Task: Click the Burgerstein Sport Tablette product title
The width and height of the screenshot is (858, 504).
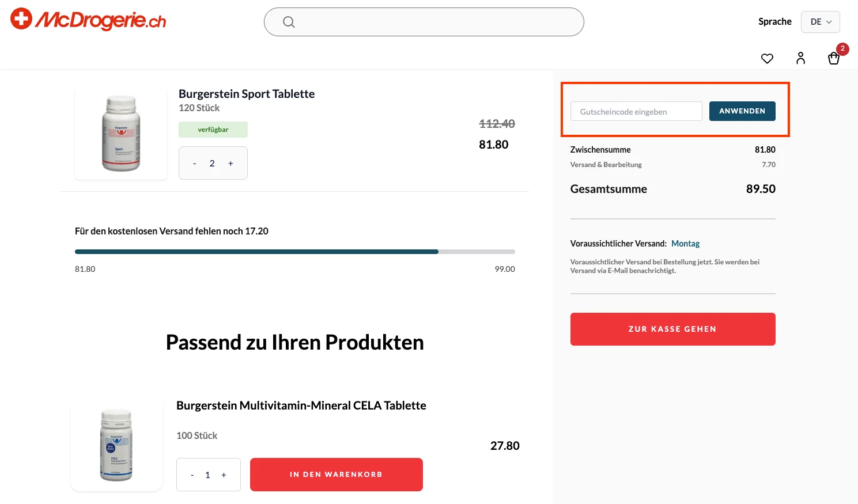Action: (x=247, y=93)
